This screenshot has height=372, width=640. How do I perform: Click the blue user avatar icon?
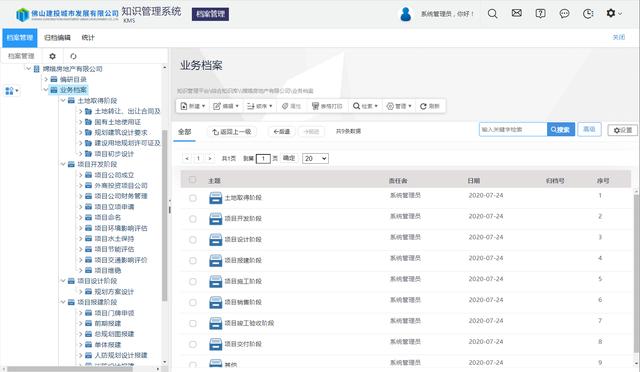tap(405, 14)
